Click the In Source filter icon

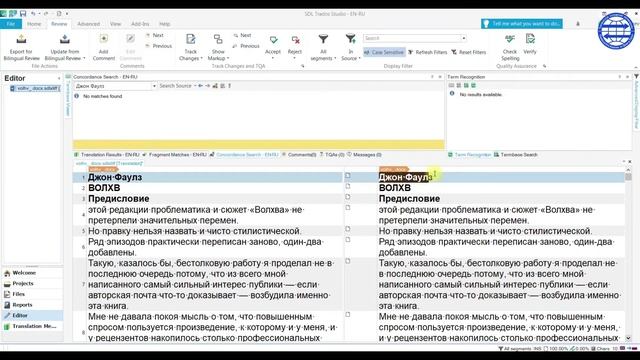[350, 39]
